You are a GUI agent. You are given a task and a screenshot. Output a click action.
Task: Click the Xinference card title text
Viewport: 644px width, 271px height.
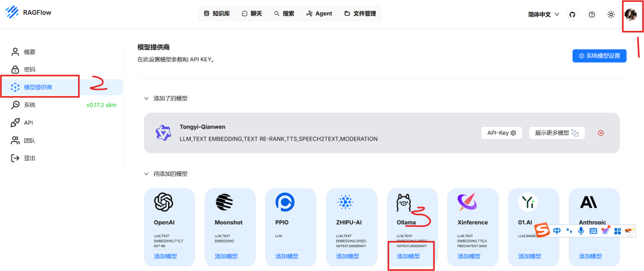pyautogui.click(x=473, y=222)
